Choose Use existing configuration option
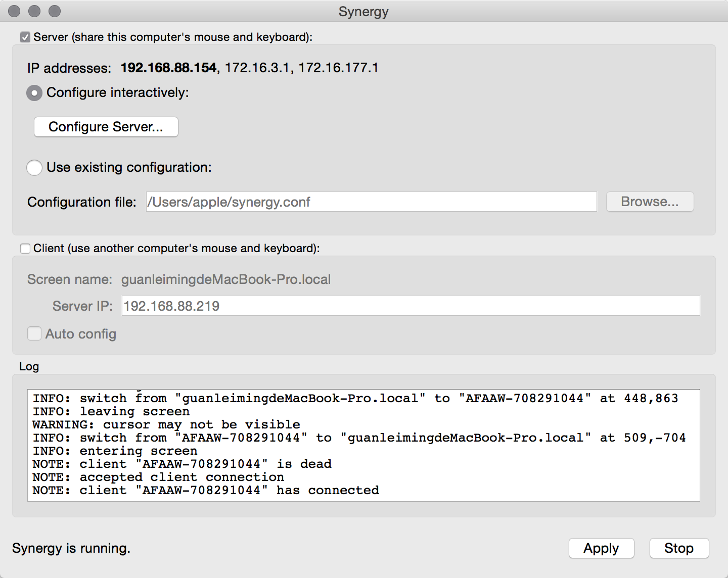Image resolution: width=728 pixels, height=578 pixels. 34,168
